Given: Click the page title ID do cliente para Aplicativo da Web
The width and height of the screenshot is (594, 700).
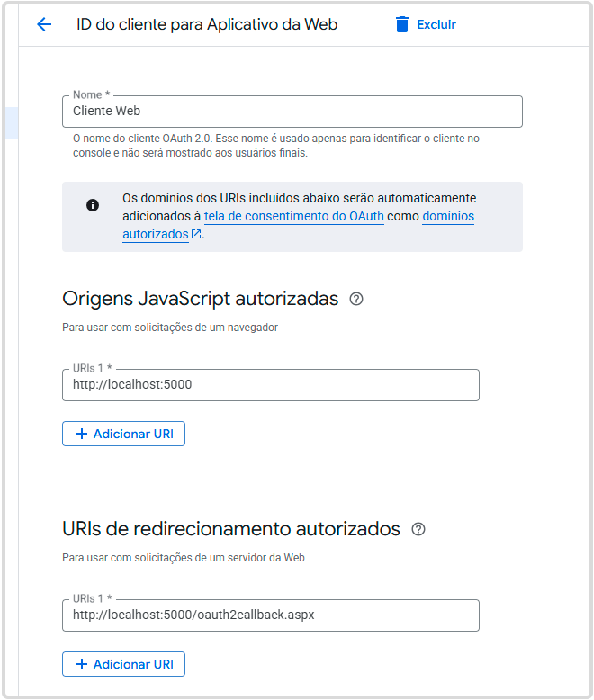Looking at the screenshot, I should coord(207,24).
